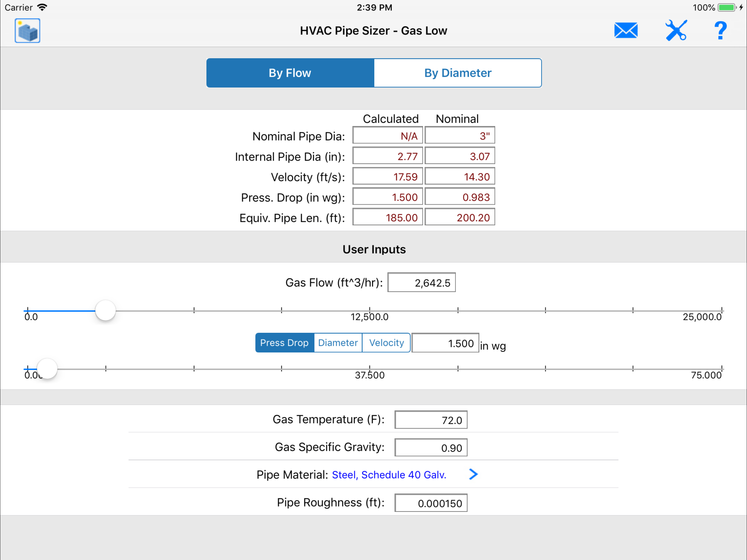747x560 pixels.
Task: Tap the Gas Specific Gravity field
Action: click(x=431, y=448)
